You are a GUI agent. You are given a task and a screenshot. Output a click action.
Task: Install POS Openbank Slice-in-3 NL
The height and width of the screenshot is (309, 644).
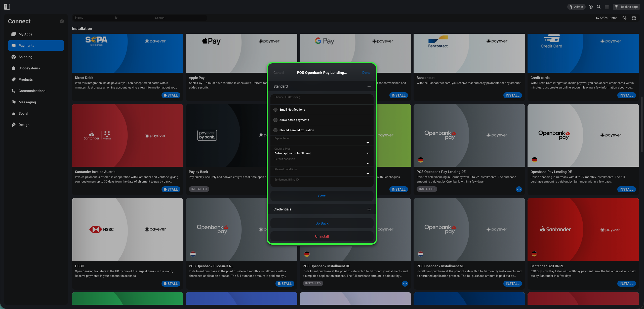285,284
